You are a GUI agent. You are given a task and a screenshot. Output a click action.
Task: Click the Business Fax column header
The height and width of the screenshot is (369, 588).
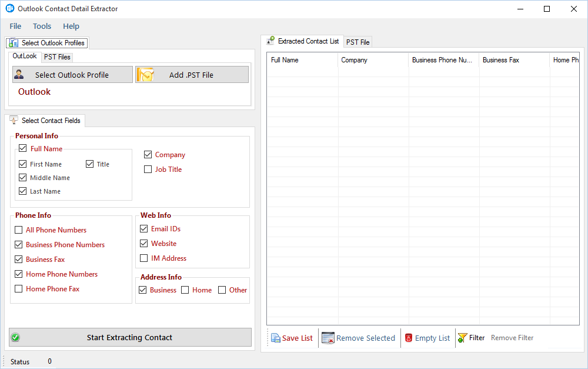point(514,60)
